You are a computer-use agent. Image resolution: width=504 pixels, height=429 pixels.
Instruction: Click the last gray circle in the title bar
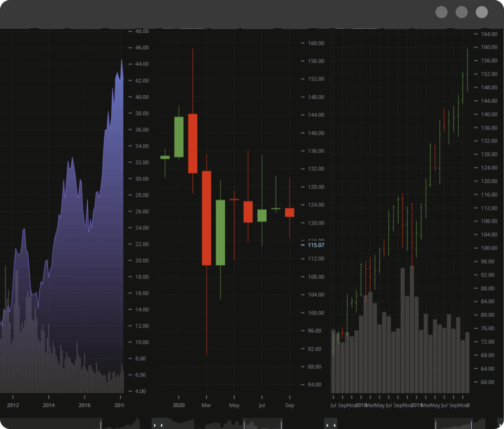point(481,12)
